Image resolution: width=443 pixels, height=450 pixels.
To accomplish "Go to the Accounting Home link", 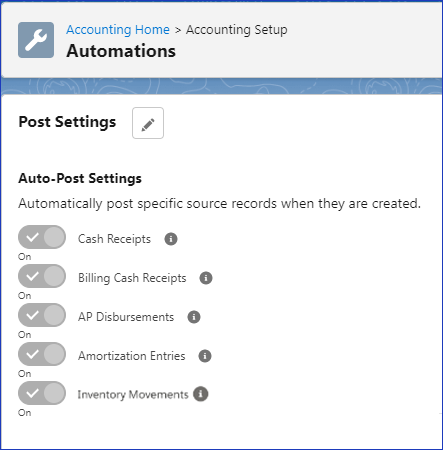I will pos(118,30).
